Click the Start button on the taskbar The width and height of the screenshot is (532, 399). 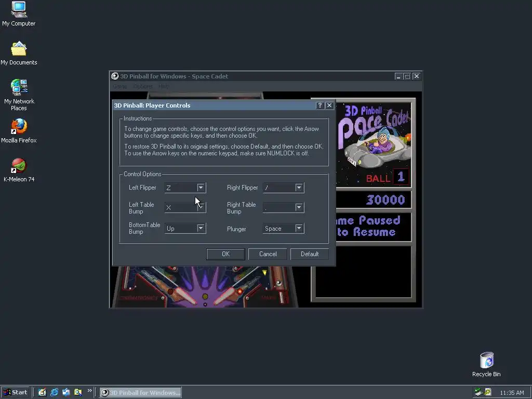[15, 392]
